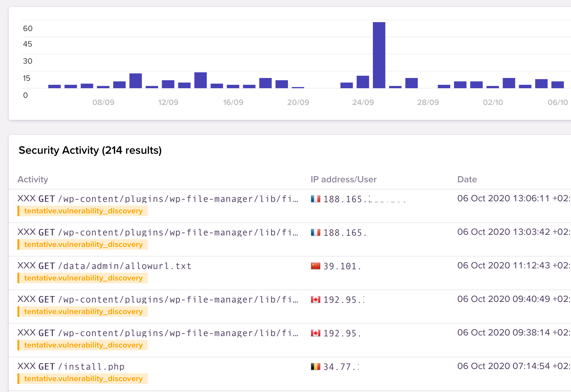
Task: Click the Canadian flag in the 09:38:14 row
Action: [x=315, y=333]
